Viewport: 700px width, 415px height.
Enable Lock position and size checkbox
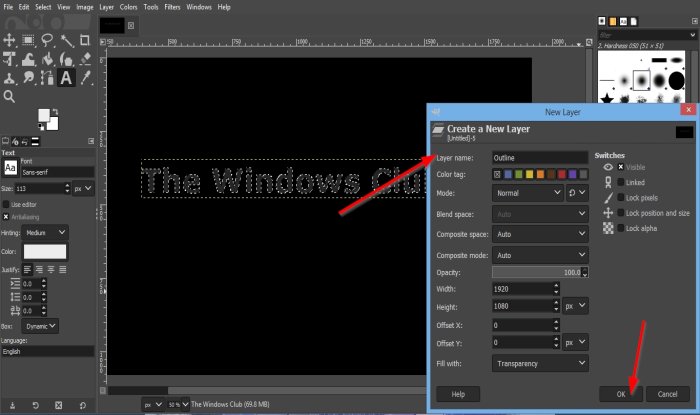(621, 213)
